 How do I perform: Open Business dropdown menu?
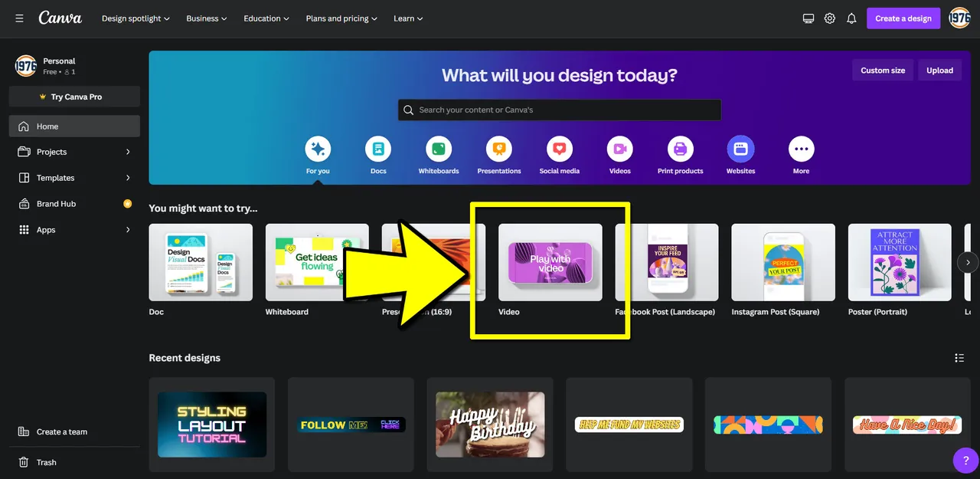207,18
